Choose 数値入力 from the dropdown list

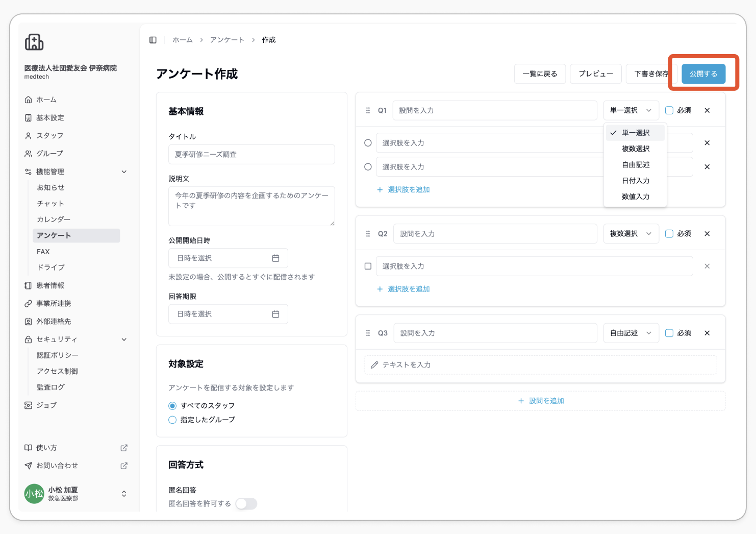(635, 196)
